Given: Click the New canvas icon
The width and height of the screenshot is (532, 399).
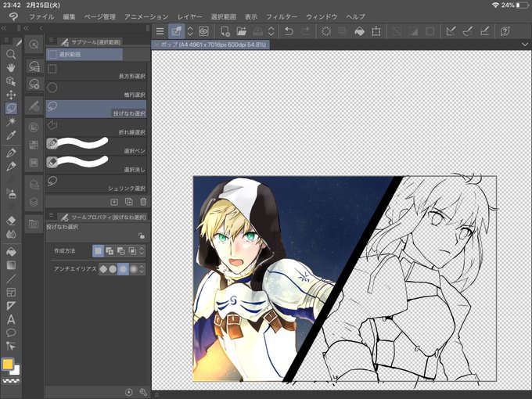Looking at the screenshot, I should (x=225, y=31).
